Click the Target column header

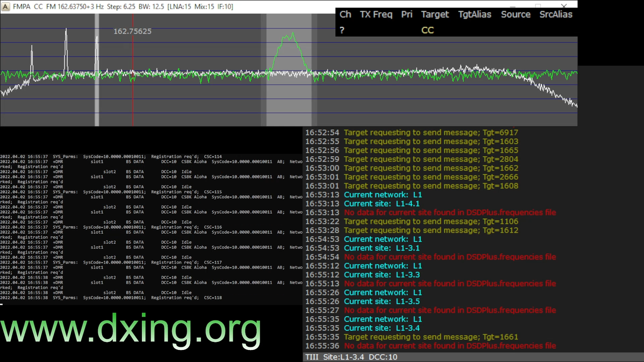(x=435, y=15)
